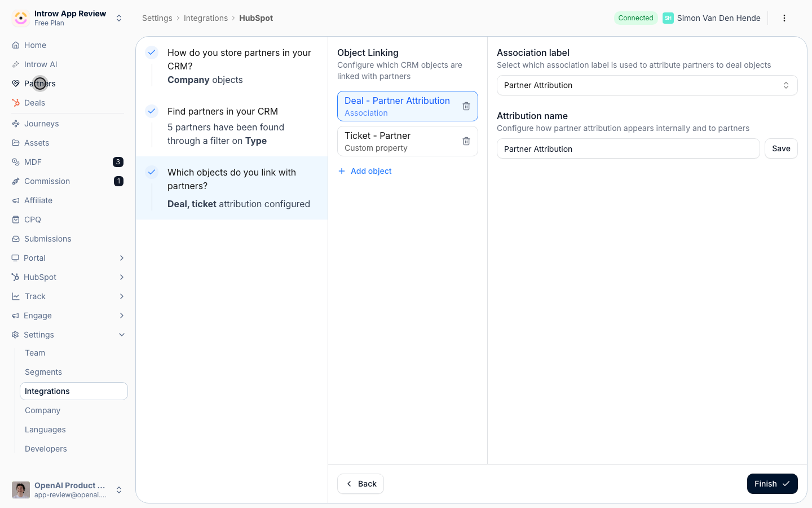This screenshot has height=508, width=812.
Task: Save the attribution name
Action: point(781,148)
